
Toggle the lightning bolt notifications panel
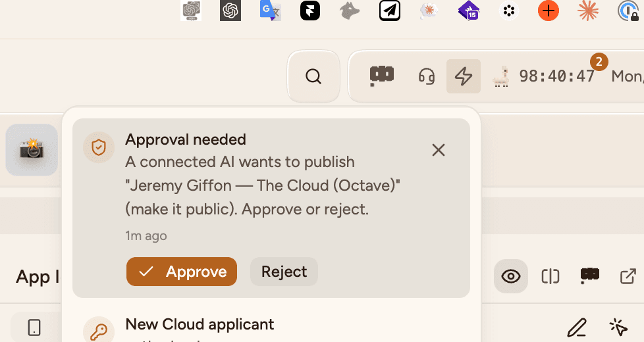(464, 76)
